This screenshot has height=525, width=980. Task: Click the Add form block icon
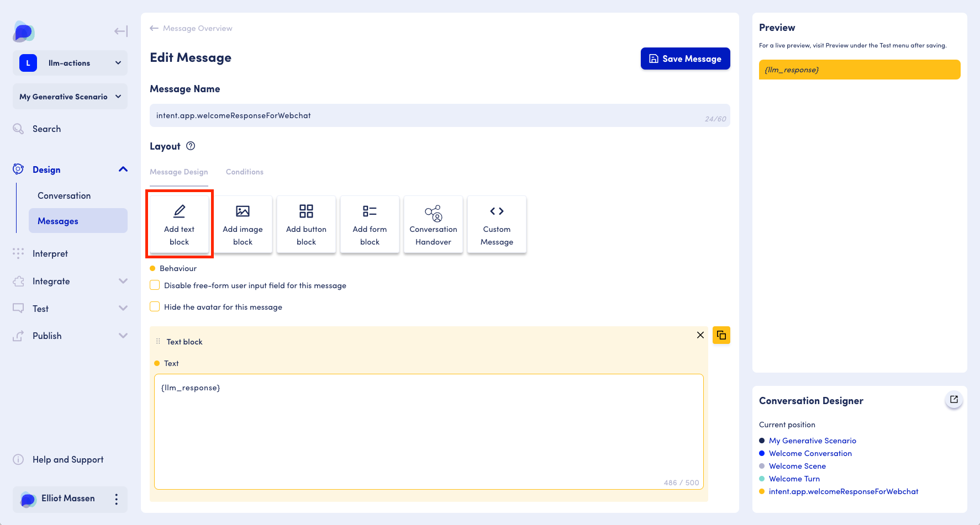[370, 211]
